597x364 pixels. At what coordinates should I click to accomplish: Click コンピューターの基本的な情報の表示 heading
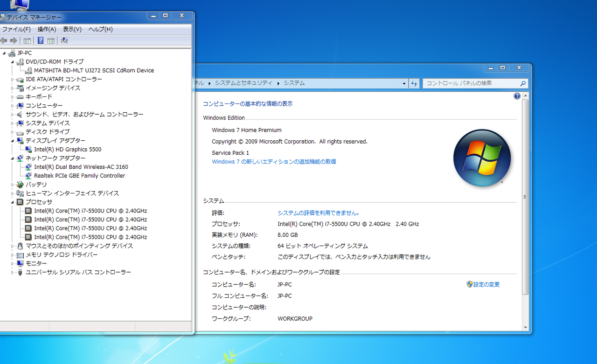[x=248, y=104]
